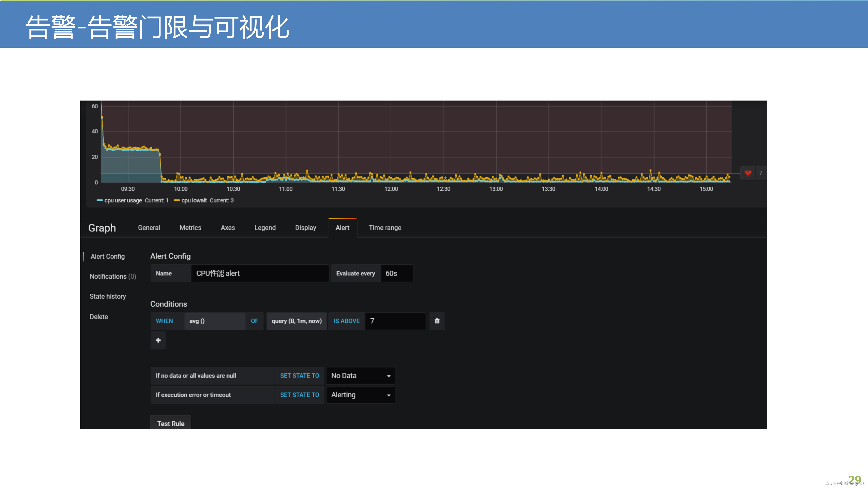Viewport: 868px width, 488px height.
Task: Click the IS ABOVE evaluator selector
Action: [346, 321]
